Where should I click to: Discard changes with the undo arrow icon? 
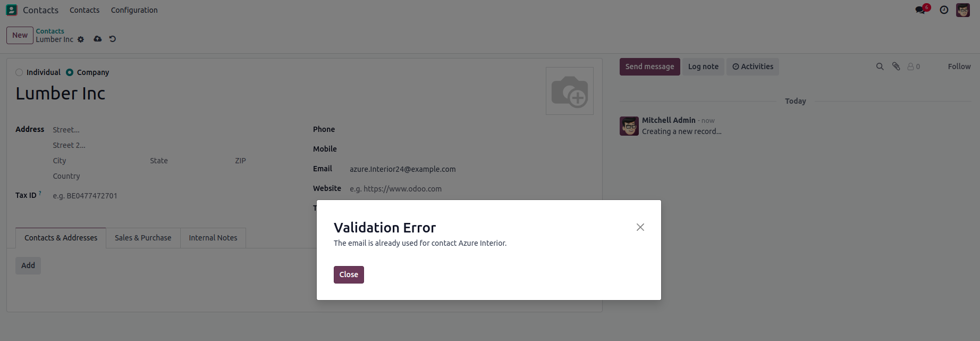point(112,39)
